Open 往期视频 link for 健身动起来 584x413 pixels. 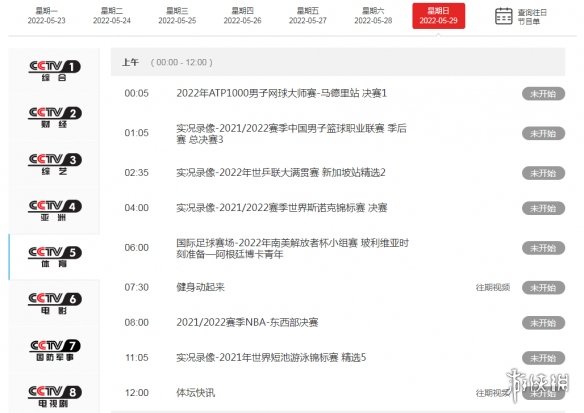tap(493, 287)
